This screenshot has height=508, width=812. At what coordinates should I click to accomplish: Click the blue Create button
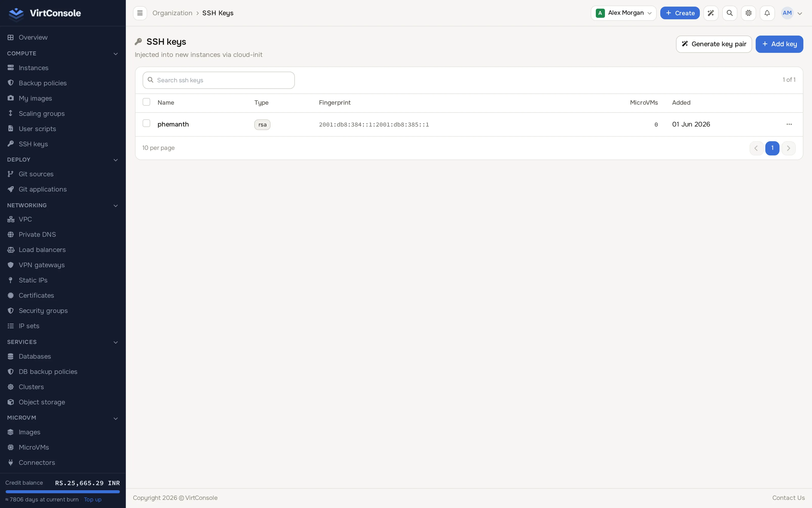pos(680,13)
